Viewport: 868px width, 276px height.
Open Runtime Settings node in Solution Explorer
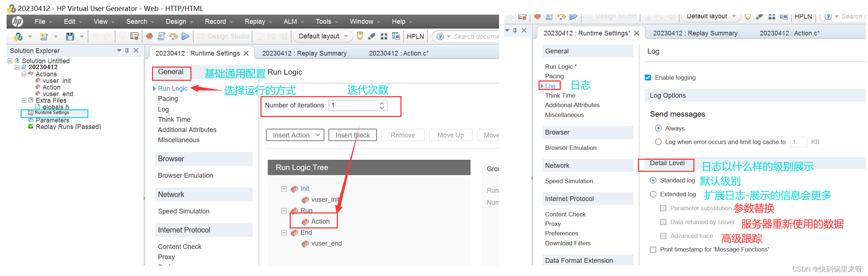(52, 113)
